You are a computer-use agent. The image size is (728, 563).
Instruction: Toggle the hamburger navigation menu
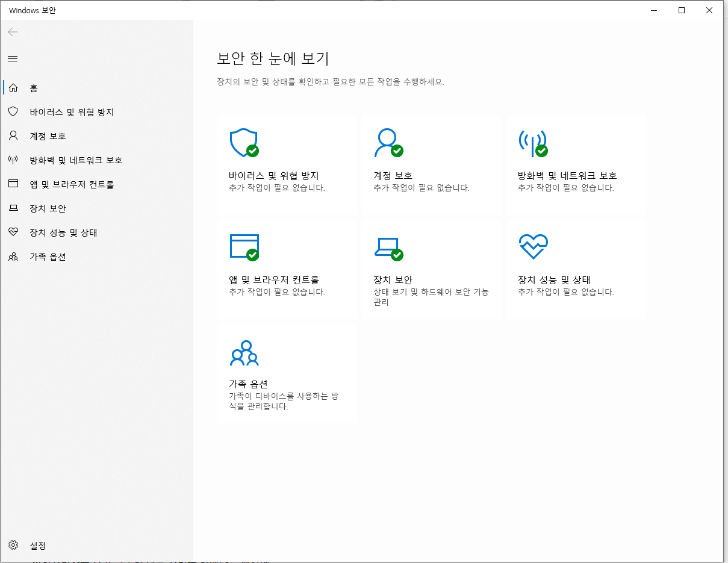pyautogui.click(x=13, y=58)
